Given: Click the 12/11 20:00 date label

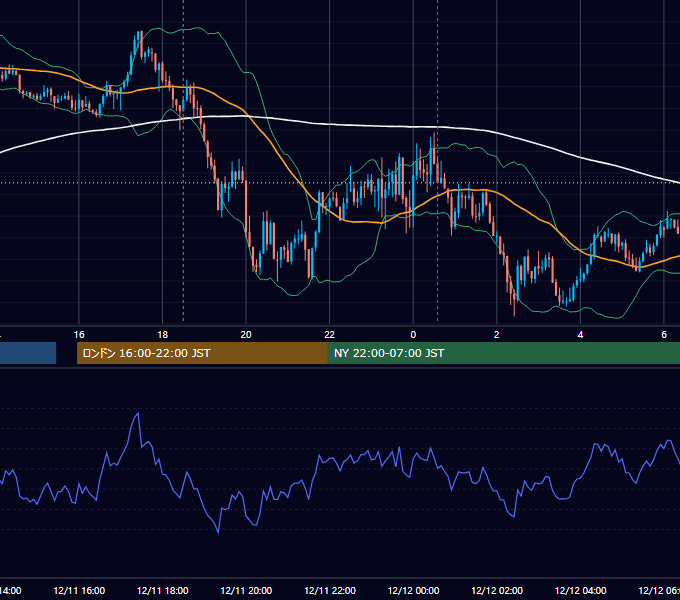Looking at the screenshot, I should pyautogui.click(x=246, y=590).
